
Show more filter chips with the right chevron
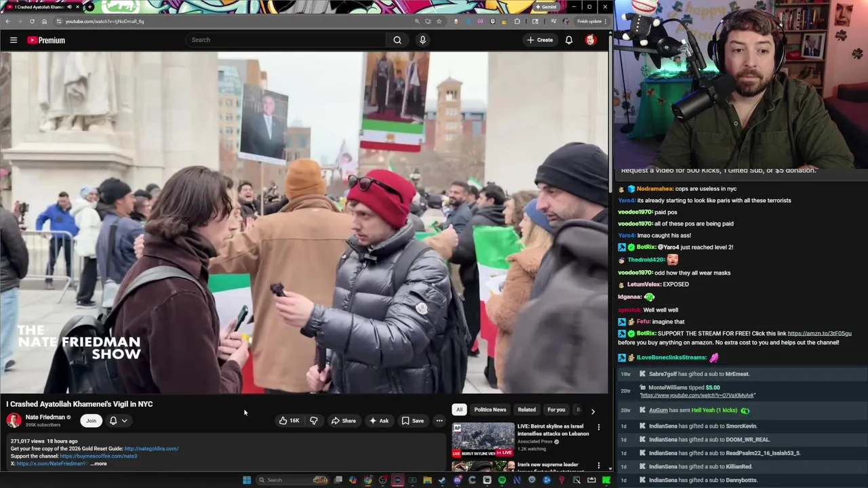pos(593,411)
